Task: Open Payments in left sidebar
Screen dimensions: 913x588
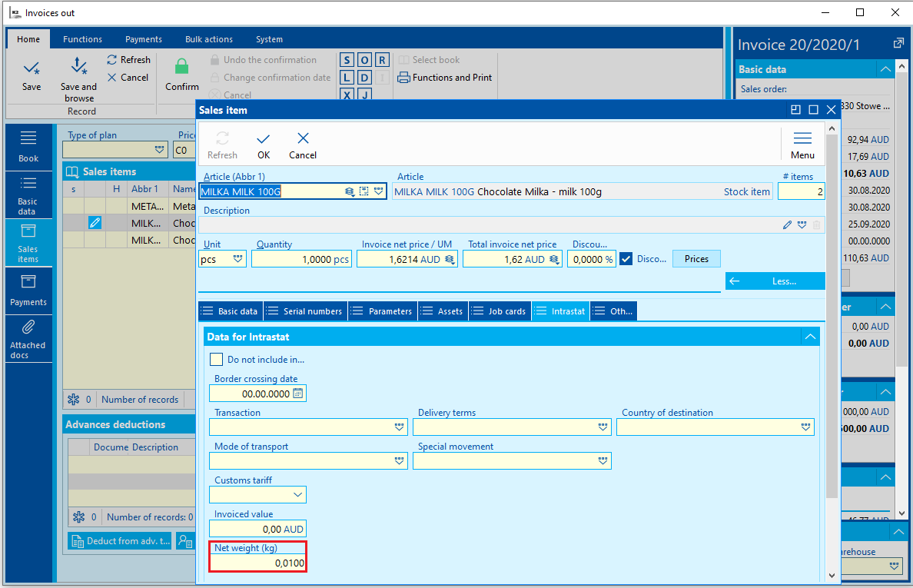Action: 28,291
